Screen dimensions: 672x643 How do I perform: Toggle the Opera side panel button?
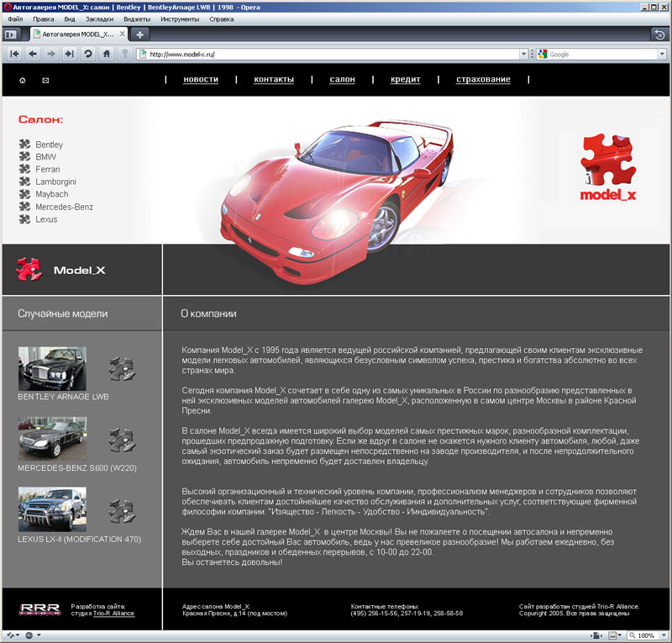[x=11, y=34]
